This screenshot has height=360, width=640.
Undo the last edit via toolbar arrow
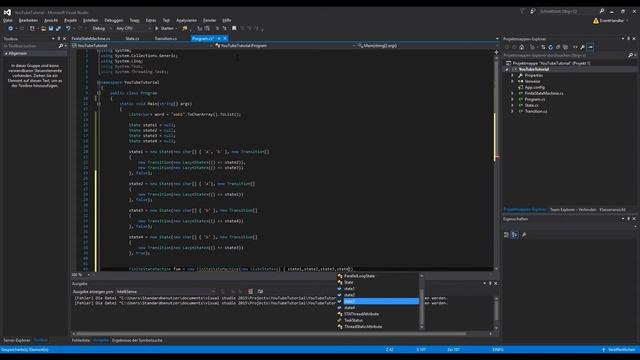click(x=68, y=29)
